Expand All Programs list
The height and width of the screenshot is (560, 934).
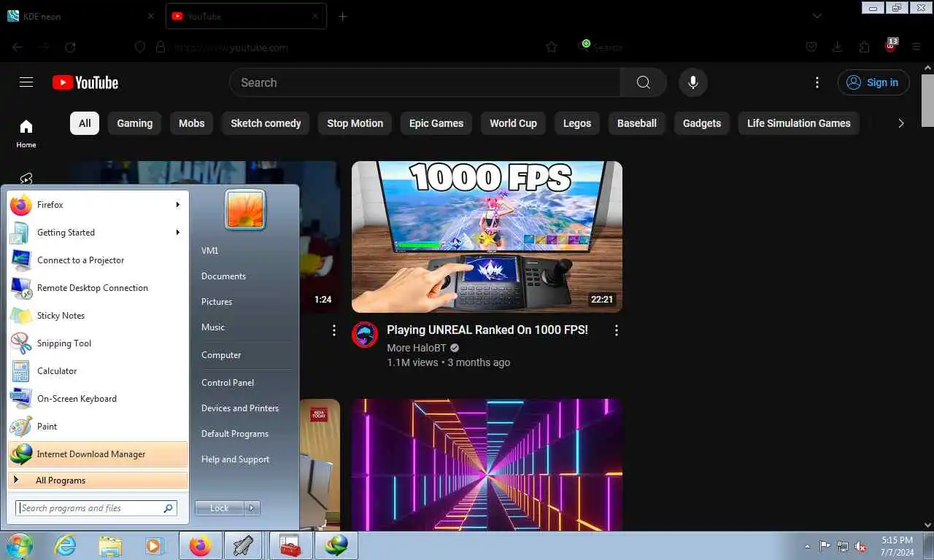pos(97,481)
